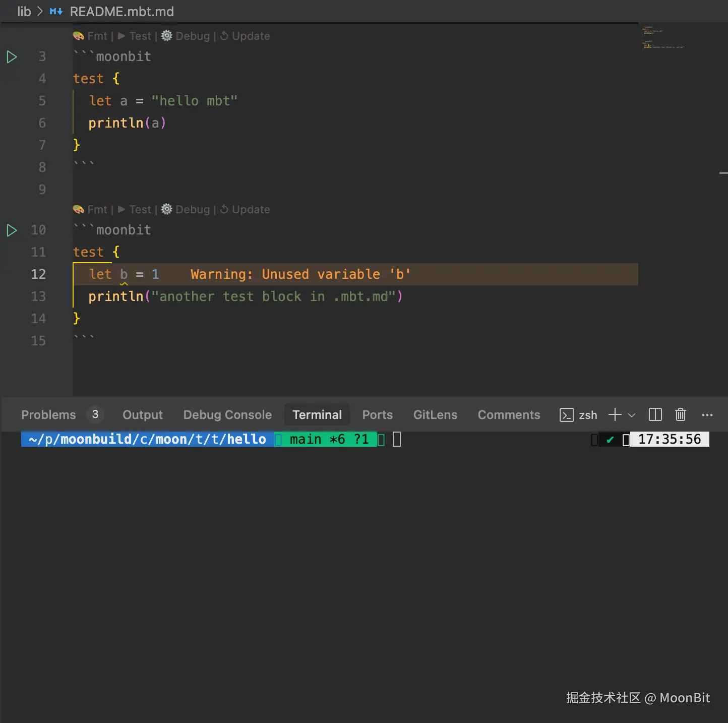The width and height of the screenshot is (728, 723).
Task: Click the "another test block in .mbt.md" string
Action: pos(274,296)
